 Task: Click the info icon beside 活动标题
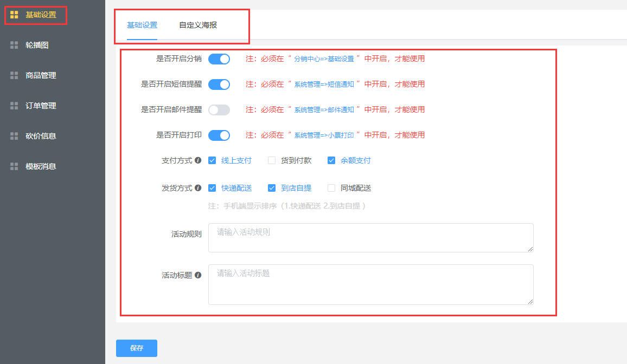[198, 275]
